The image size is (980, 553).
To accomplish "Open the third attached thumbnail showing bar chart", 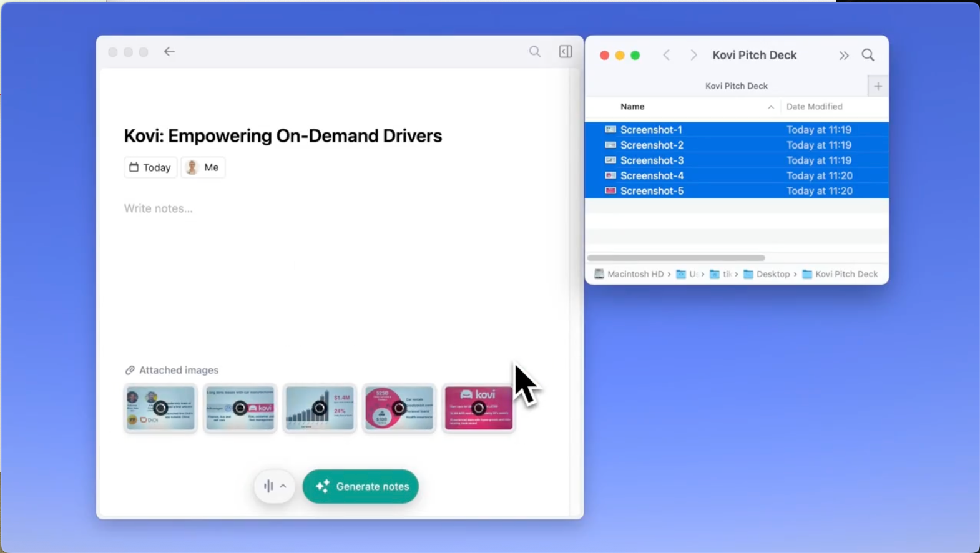I will coord(320,408).
